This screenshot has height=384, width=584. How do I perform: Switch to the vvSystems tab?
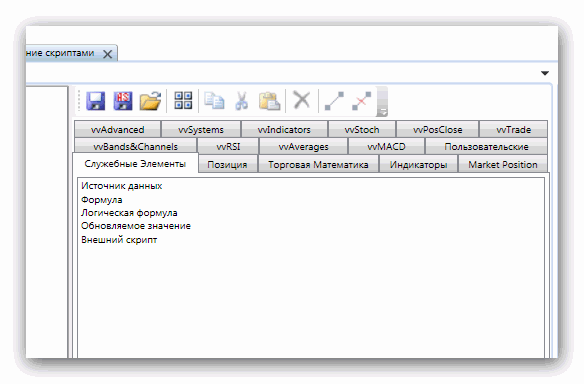pos(201,130)
